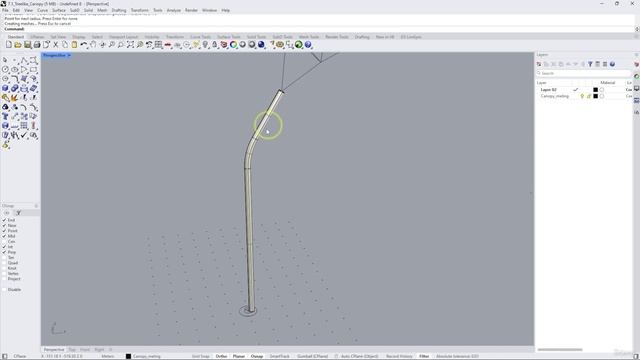Switch to the Surface Tools toolbar tab
640x360 pixels.
point(229,37)
